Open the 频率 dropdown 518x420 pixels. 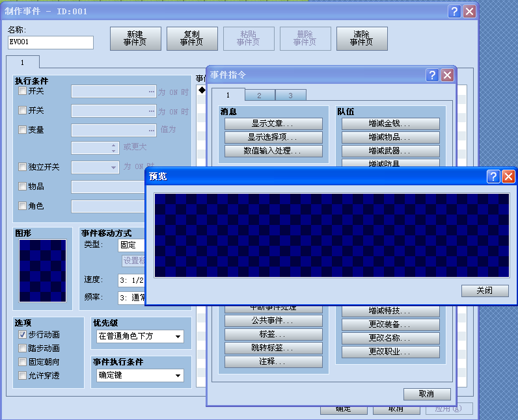131,298
